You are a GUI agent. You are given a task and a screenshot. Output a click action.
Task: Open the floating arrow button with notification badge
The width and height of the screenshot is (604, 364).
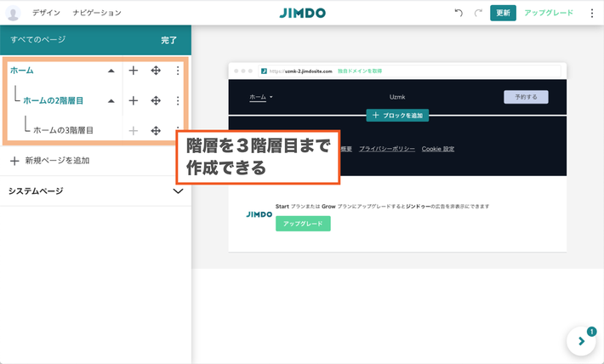point(581,341)
